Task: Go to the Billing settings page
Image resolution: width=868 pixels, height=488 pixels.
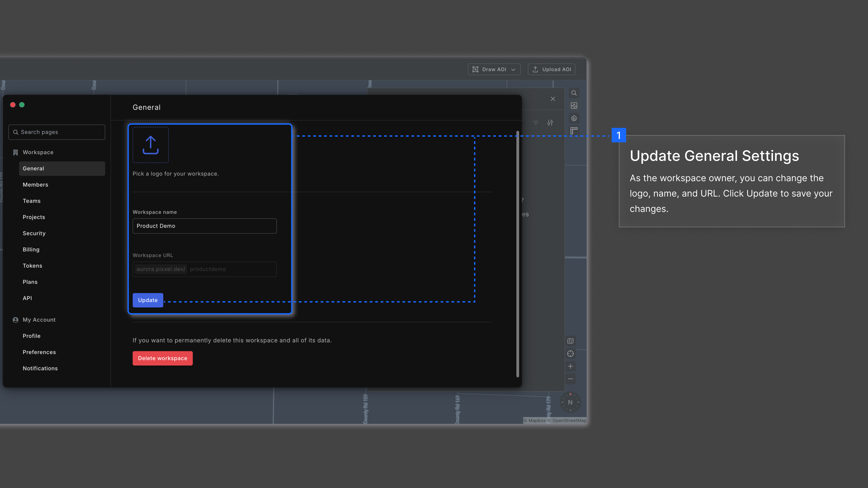Action: pyautogui.click(x=31, y=250)
